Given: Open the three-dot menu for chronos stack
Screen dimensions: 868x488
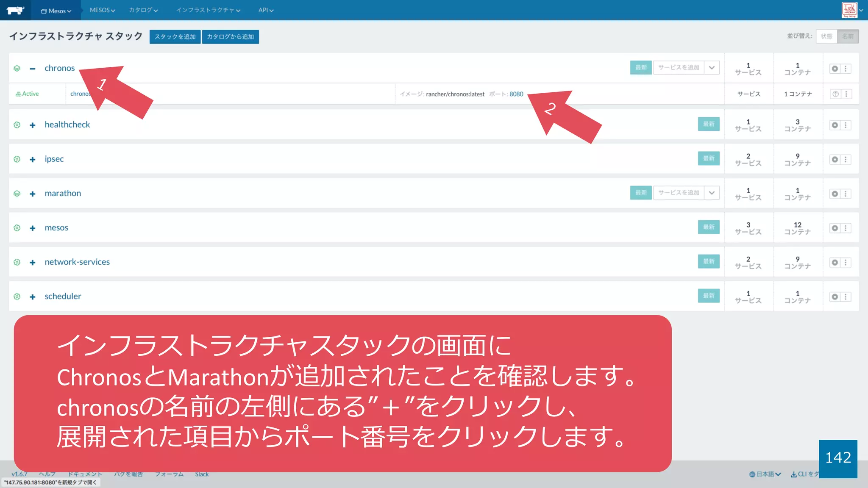Looking at the screenshot, I should (846, 69).
